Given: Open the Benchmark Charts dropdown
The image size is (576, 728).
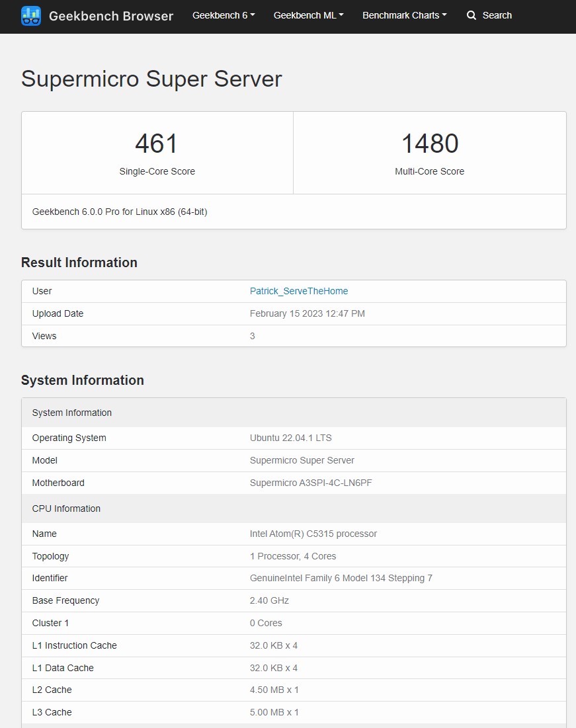Looking at the screenshot, I should [404, 15].
